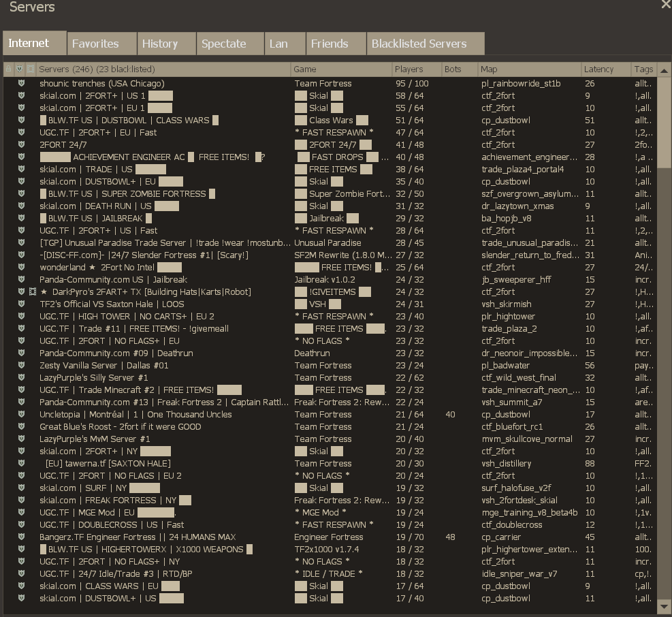Sort list by the Bots column
This screenshot has width=672, height=617.
pos(460,69)
